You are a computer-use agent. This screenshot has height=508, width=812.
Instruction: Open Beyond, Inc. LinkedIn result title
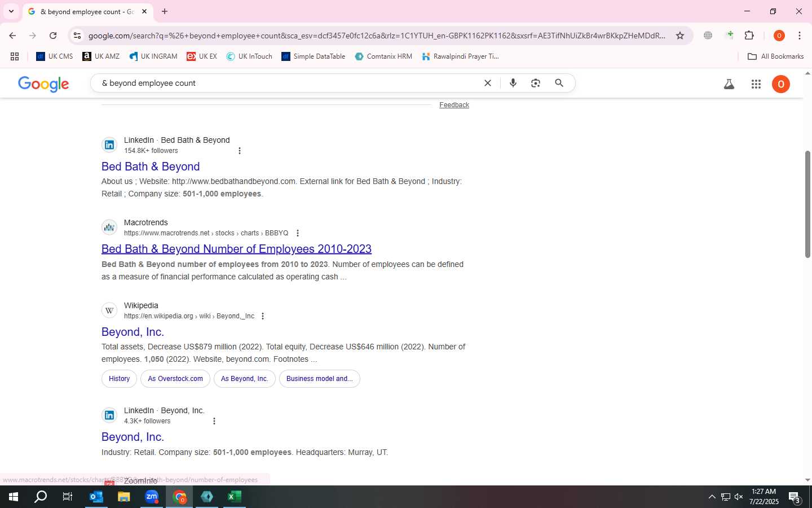(x=133, y=437)
